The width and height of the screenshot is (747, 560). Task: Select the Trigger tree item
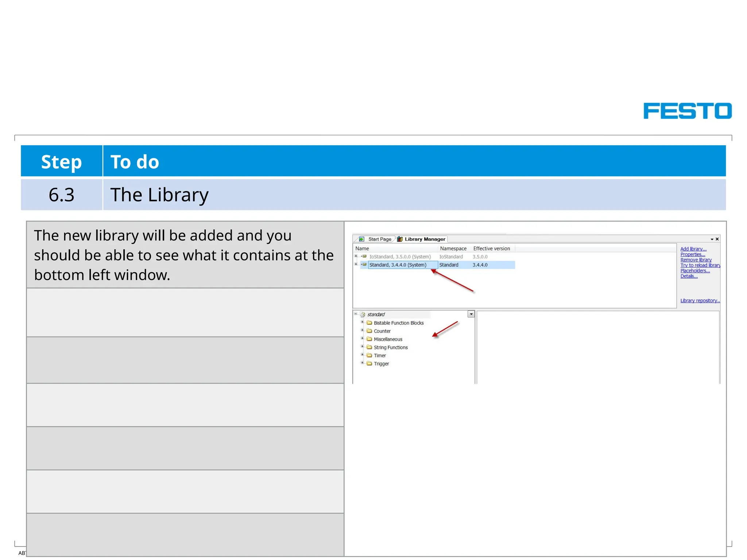tap(382, 364)
